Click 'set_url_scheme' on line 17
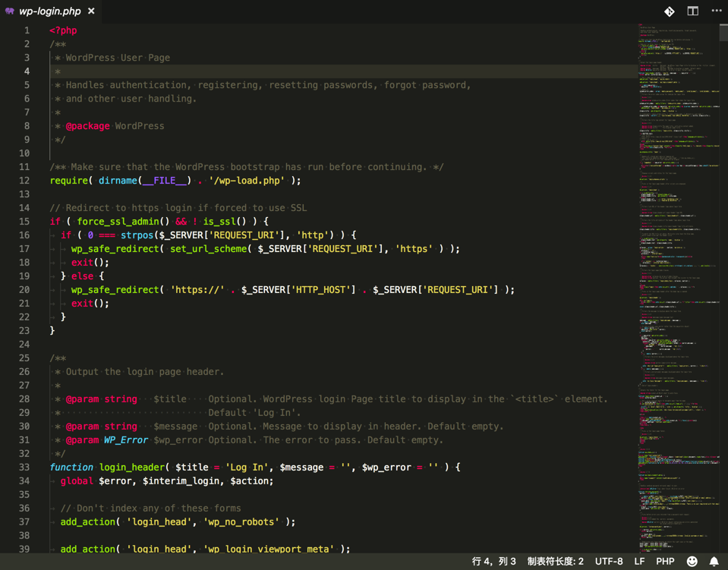728x570 pixels. tap(209, 249)
